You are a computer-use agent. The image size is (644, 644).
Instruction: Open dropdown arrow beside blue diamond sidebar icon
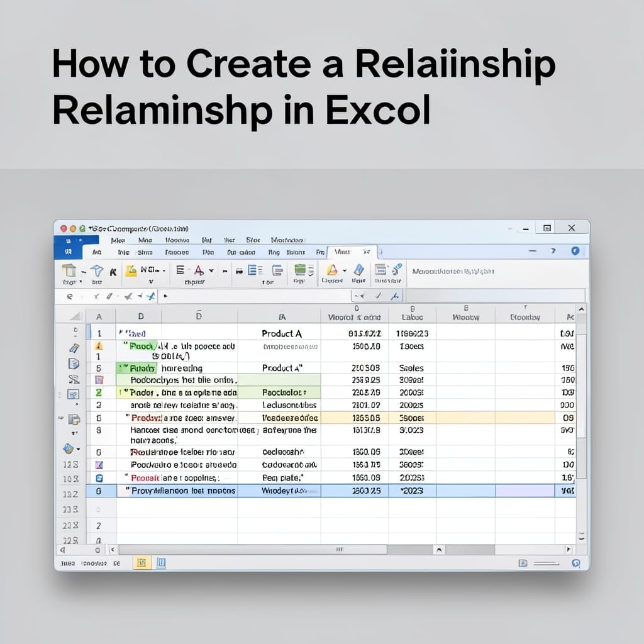(78, 449)
